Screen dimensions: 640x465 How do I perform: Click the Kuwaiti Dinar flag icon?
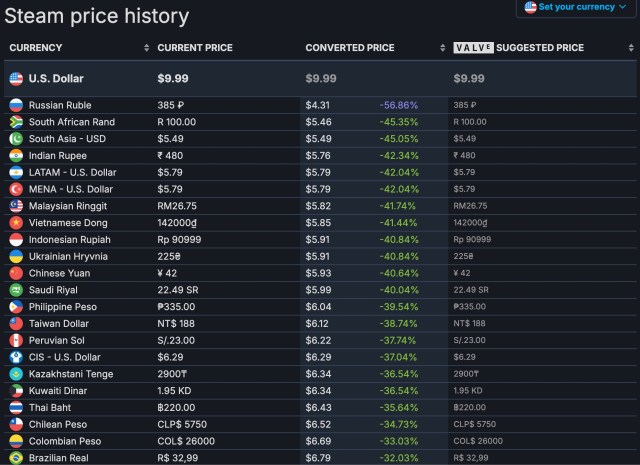tap(16, 391)
